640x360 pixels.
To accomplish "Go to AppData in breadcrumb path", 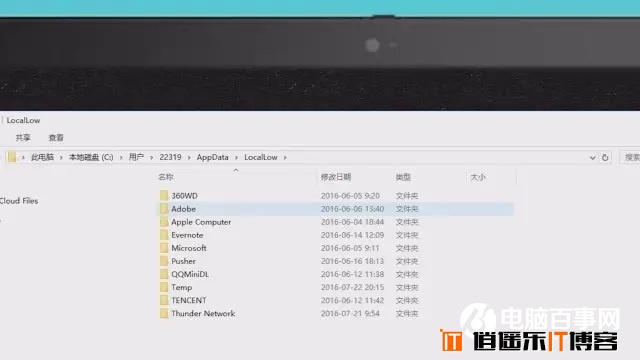I will [212, 157].
